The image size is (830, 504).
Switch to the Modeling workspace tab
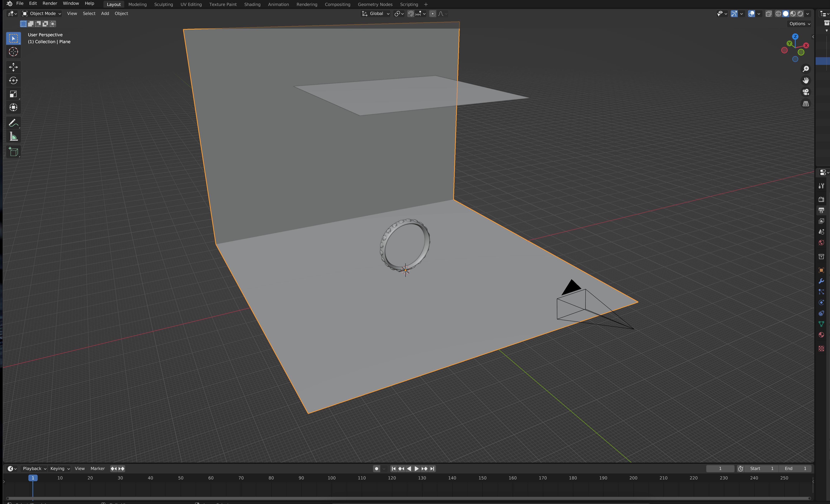pos(137,4)
